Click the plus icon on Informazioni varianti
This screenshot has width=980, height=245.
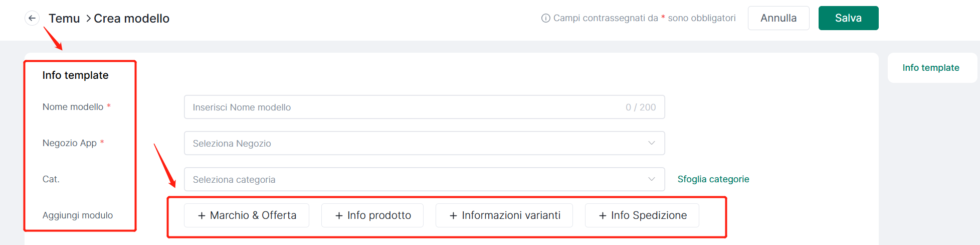(x=453, y=215)
